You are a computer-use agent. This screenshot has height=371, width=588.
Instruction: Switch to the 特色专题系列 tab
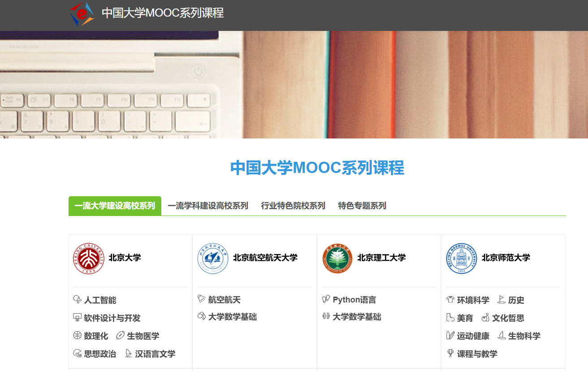tap(362, 206)
